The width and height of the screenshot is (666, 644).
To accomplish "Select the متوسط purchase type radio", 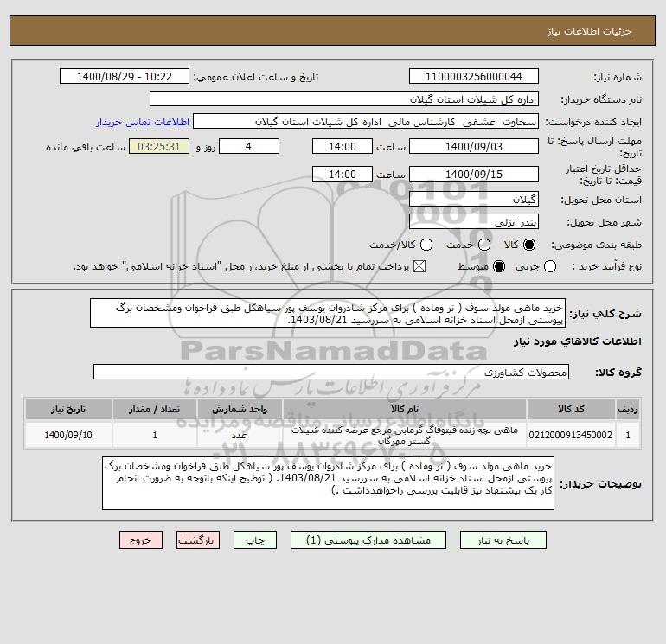I will click(499, 266).
